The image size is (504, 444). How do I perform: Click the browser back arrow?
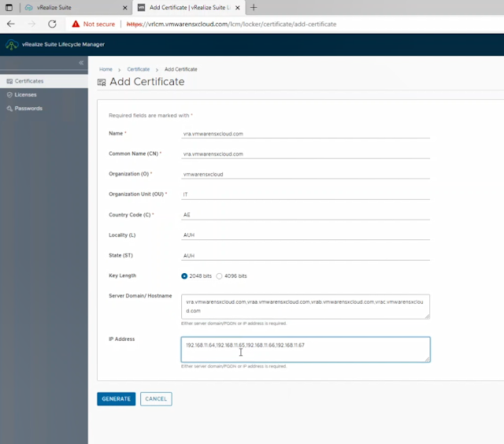(x=11, y=24)
